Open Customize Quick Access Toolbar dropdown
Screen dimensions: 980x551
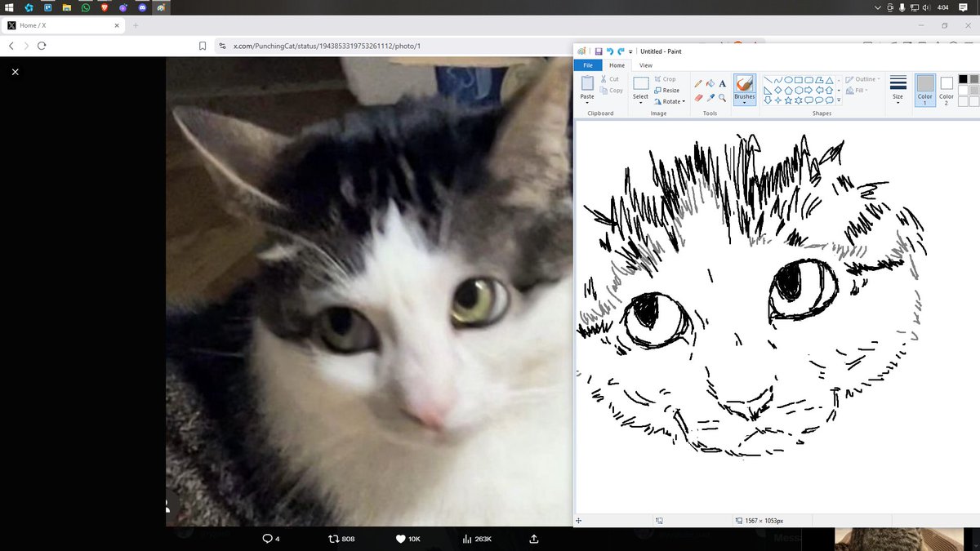coord(630,52)
